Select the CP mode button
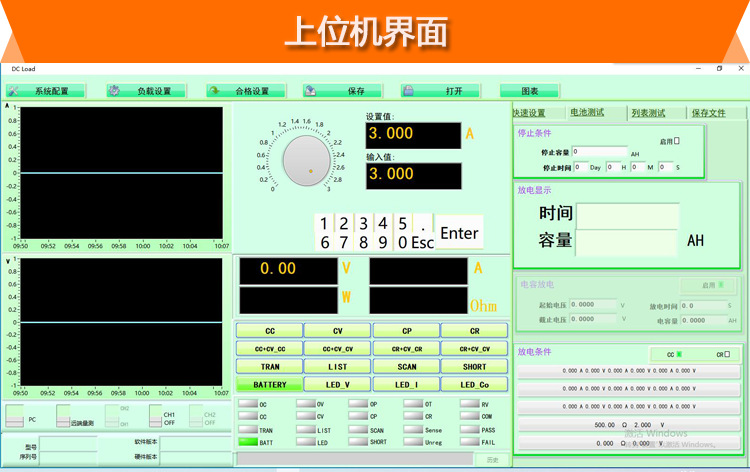Viewport: 750px width, 472px height. point(407,331)
